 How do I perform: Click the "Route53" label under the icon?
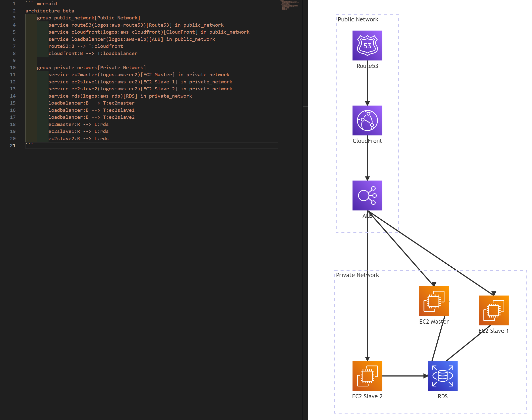click(367, 66)
